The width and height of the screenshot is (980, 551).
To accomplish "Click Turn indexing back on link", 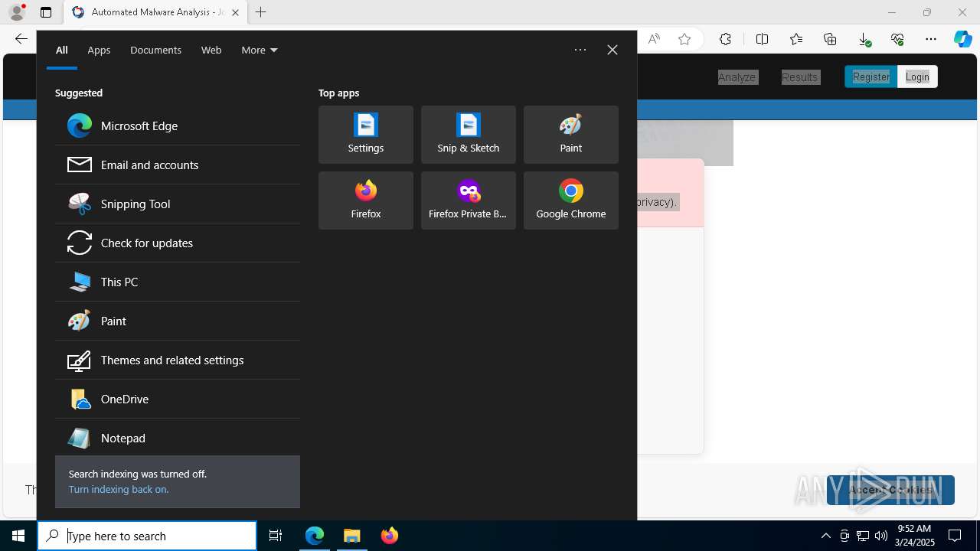I will pos(119,489).
